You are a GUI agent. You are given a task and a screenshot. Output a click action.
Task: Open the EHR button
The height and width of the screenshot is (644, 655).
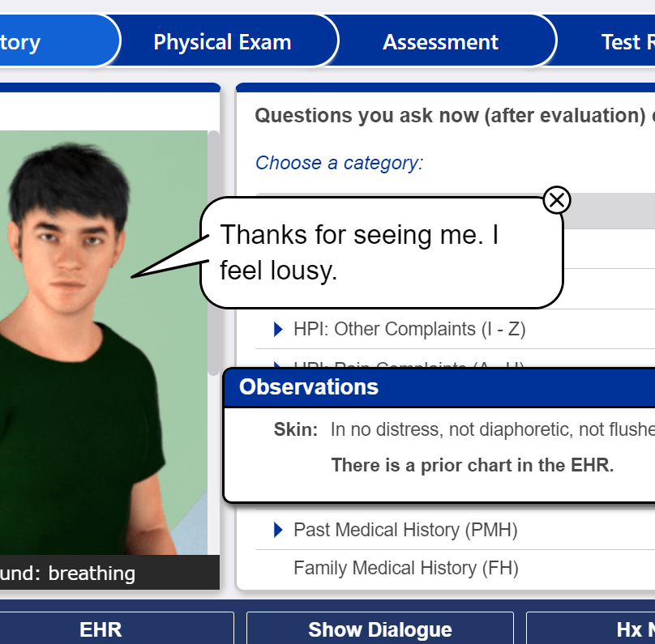tap(101, 629)
